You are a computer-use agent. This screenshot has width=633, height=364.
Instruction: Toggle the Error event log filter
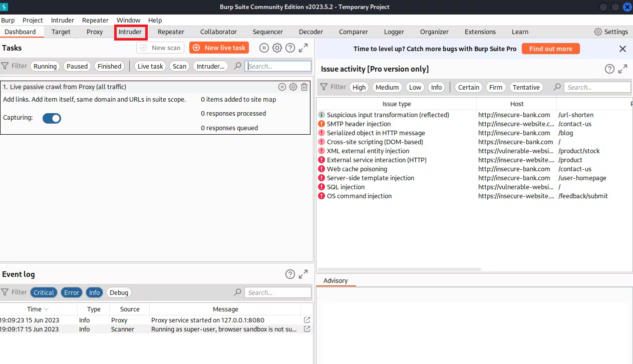72,292
